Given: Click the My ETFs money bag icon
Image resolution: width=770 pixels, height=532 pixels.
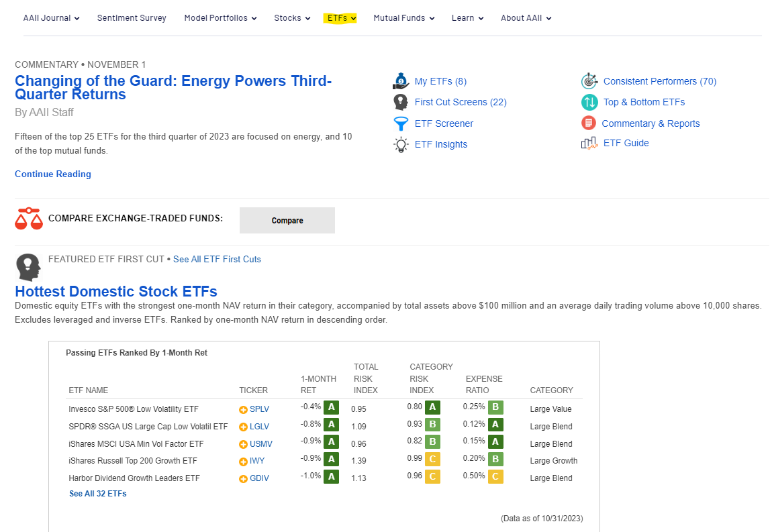Looking at the screenshot, I should [x=401, y=81].
